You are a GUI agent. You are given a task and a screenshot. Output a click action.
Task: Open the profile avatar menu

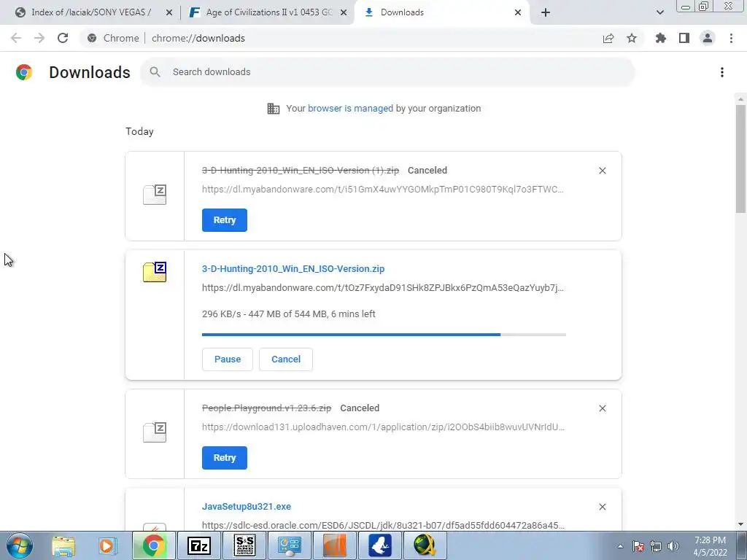click(x=708, y=38)
